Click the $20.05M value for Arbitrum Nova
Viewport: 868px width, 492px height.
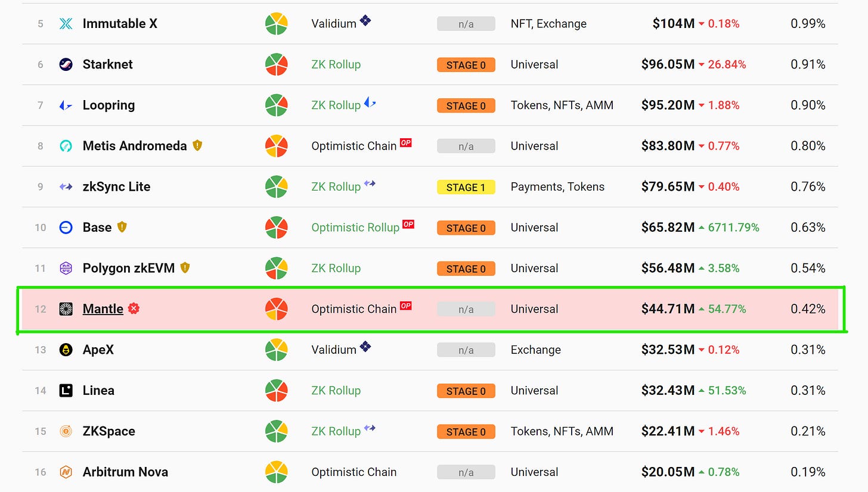tap(668, 472)
